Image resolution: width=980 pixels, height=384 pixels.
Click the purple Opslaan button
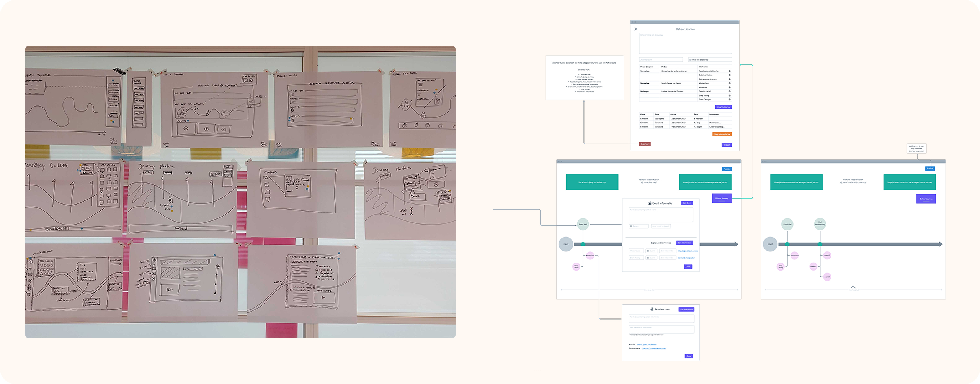(727, 145)
